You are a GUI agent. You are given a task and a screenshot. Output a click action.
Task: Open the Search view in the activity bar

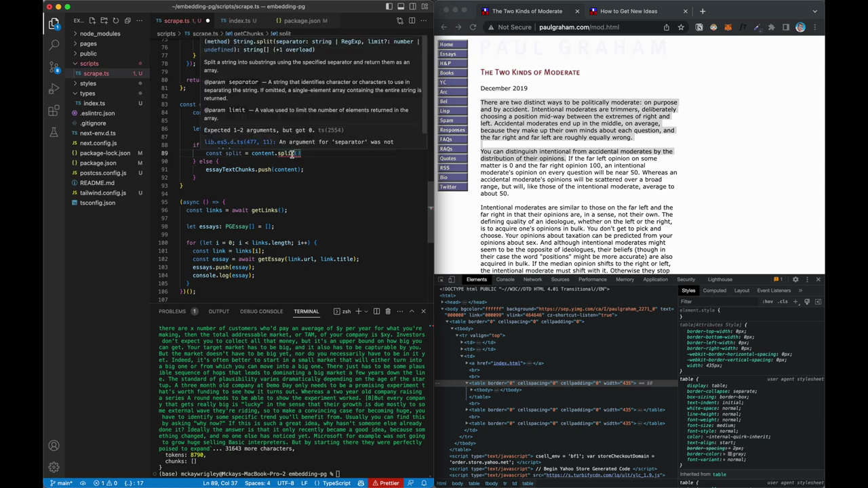54,45
